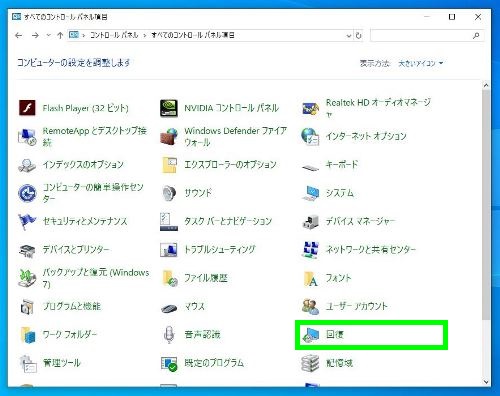Click the デバイスとプリンター icon

(27, 250)
